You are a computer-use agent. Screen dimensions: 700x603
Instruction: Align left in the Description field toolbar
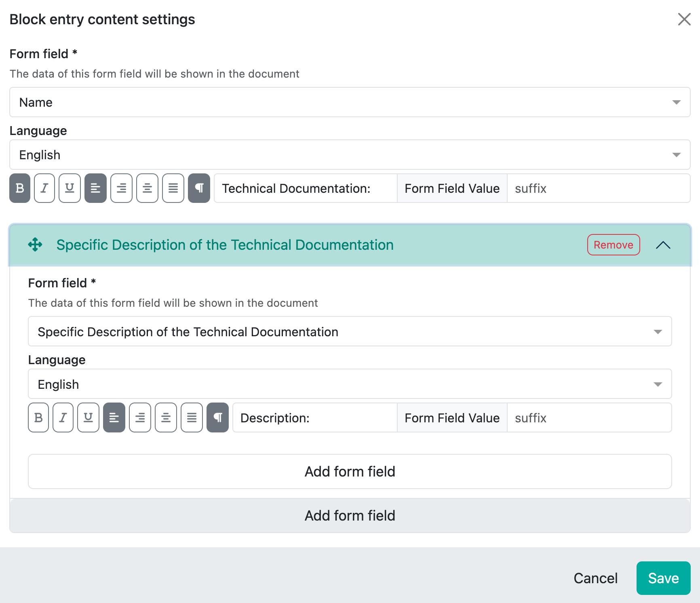click(114, 417)
